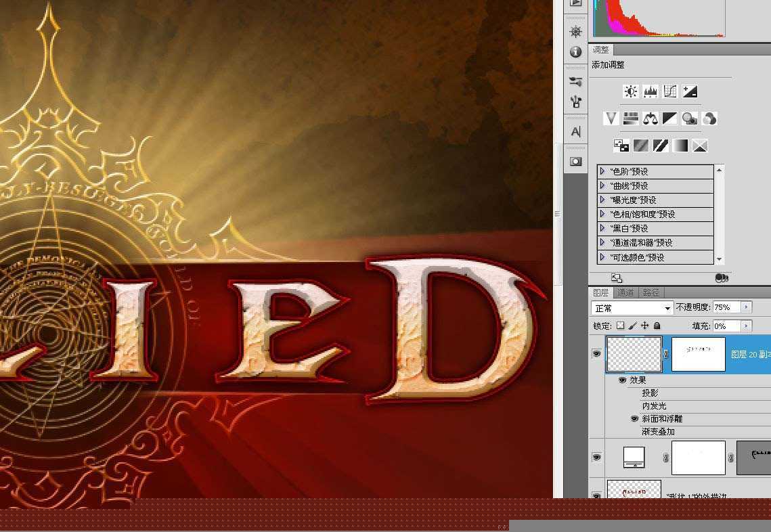Open the Clone Source panel icon
Viewport: 771px width, 532px height.
(576, 102)
